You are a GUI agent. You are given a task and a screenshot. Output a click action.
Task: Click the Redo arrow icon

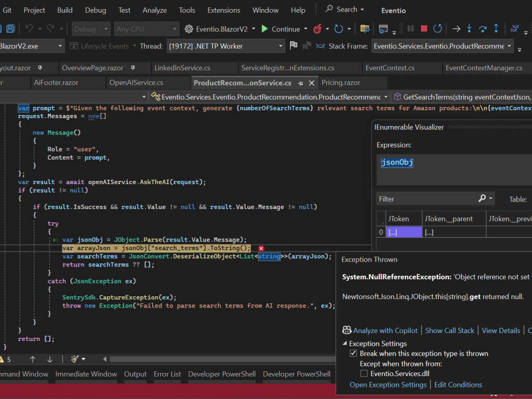click(51, 29)
